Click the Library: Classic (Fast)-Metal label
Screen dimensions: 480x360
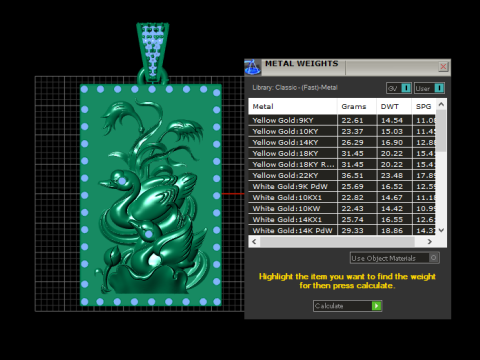click(x=295, y=88)
